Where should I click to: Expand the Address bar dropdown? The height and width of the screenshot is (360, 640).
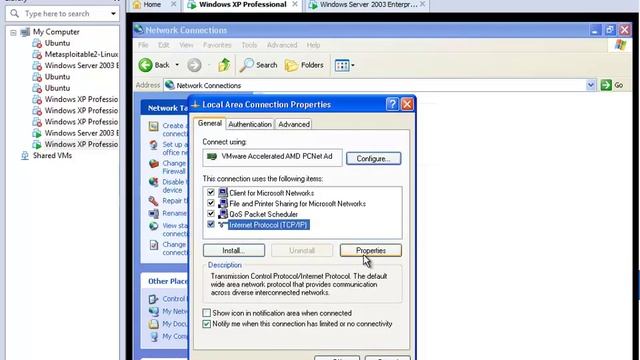click(x=591, y=85)
